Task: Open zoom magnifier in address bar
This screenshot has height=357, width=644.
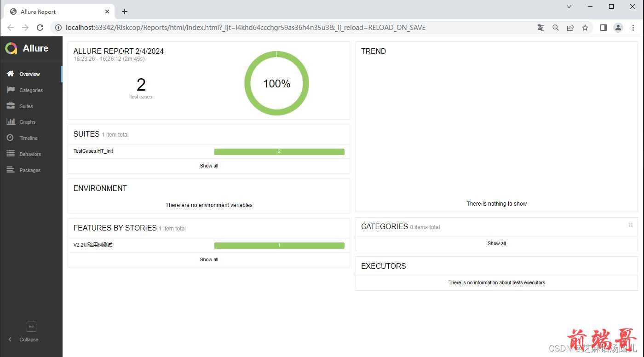Action: 556,28
